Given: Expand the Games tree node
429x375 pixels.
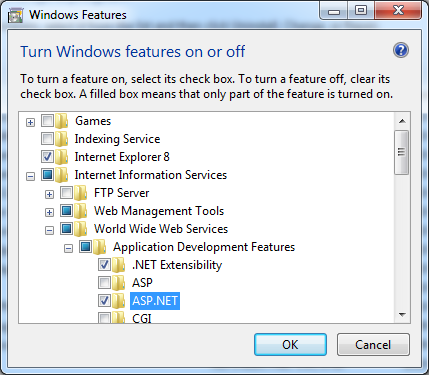Looking at the screenshot, I should [x=30, y=122].
